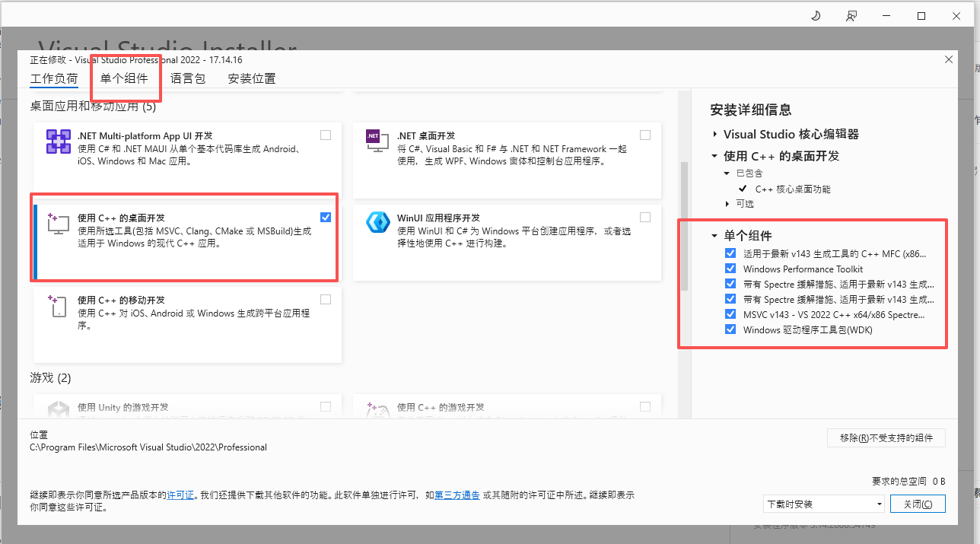980x544 pixels.
Task: Uncheck Windows Performance Toolkit component
Action: click(730, 269)
